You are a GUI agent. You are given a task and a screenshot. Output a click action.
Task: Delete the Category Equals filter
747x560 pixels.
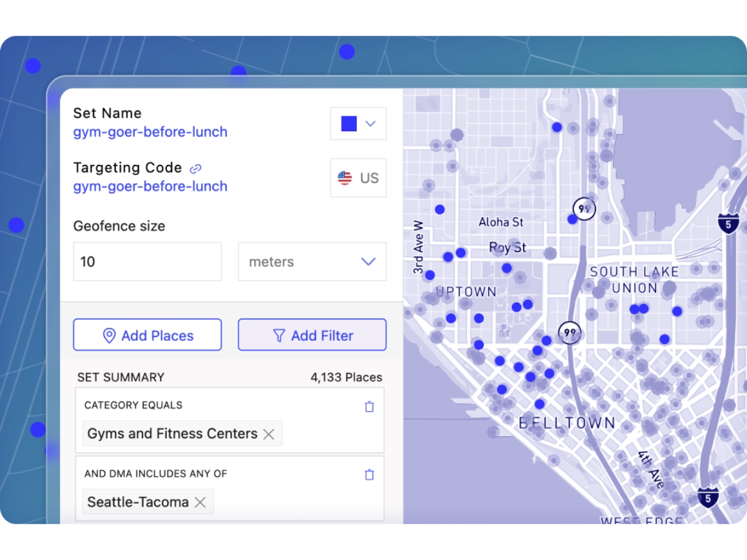tap(369, 406)
